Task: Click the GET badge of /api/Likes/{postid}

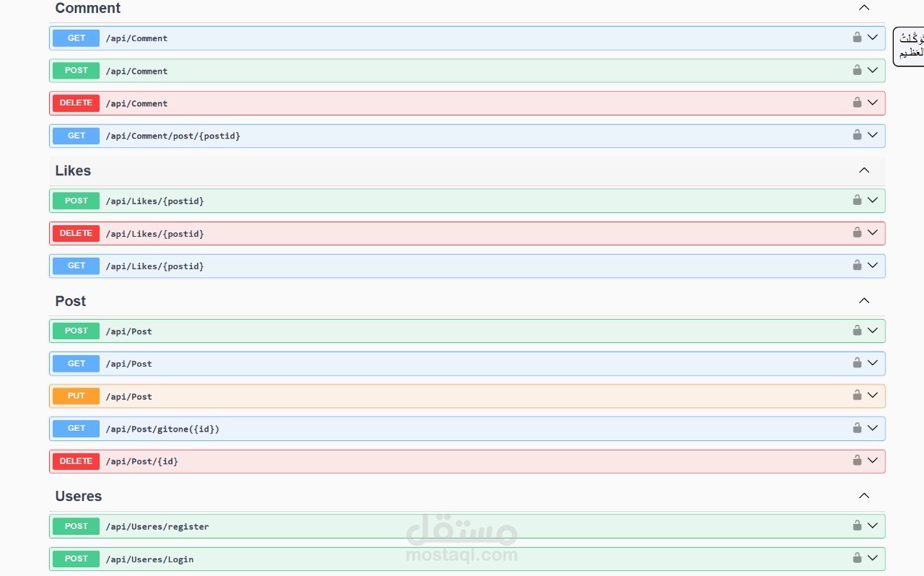Action: 76,266
